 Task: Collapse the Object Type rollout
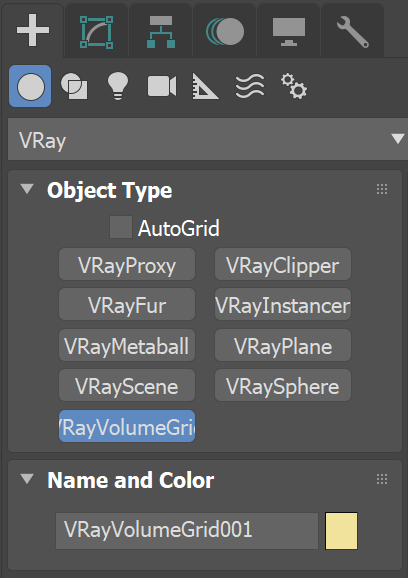click(x=27, y=189)
